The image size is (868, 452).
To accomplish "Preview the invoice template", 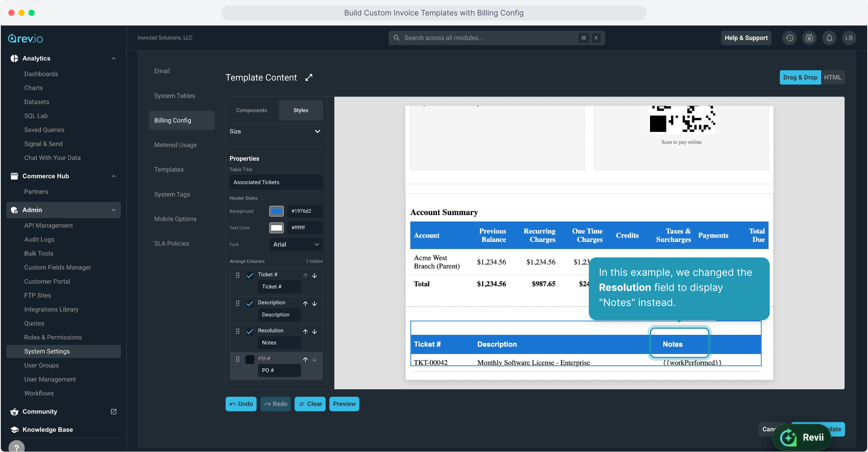I will (344, 404).
